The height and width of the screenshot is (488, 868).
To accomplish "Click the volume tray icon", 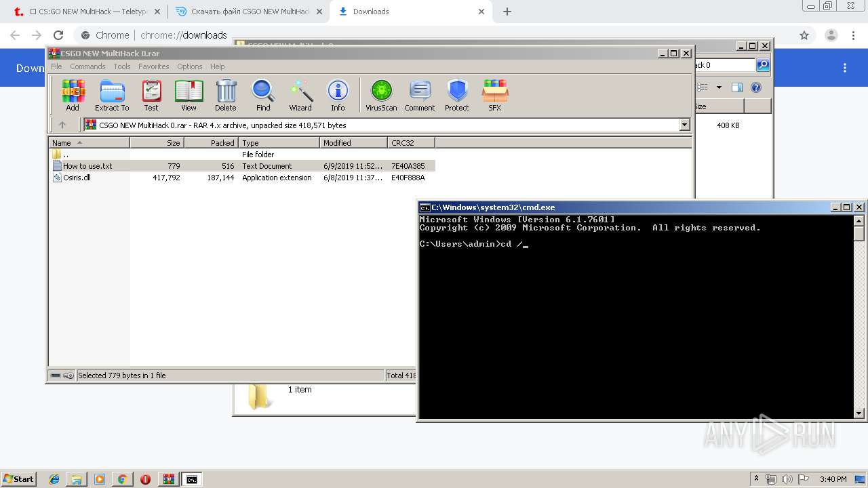I will tap(787, 479).
